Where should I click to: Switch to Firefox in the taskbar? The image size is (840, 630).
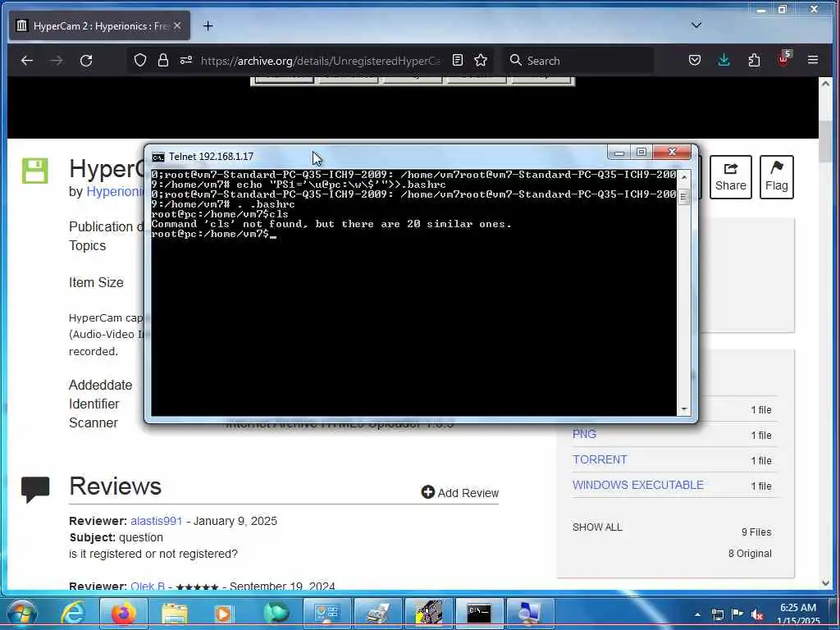click(123, 613)
